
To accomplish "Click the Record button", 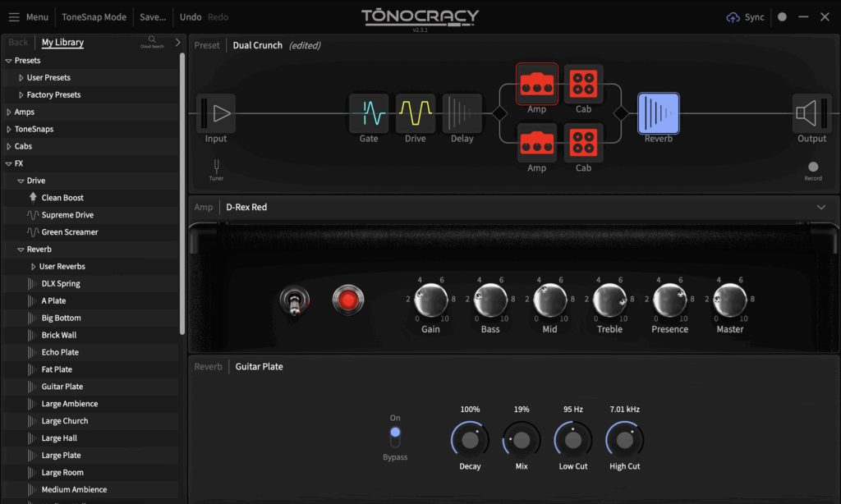I will coord(813,167).
